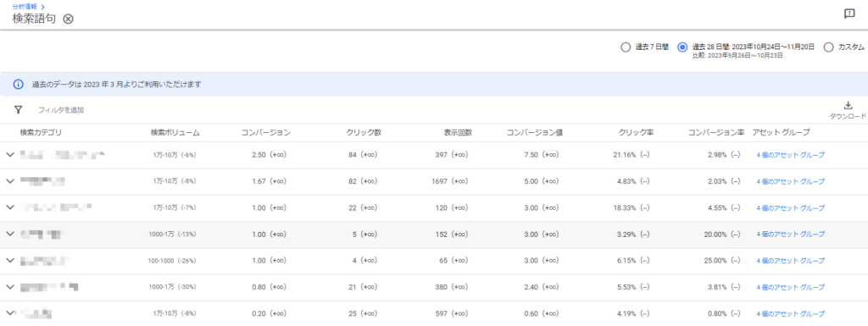Expand the row with 22 clicks

9,207
